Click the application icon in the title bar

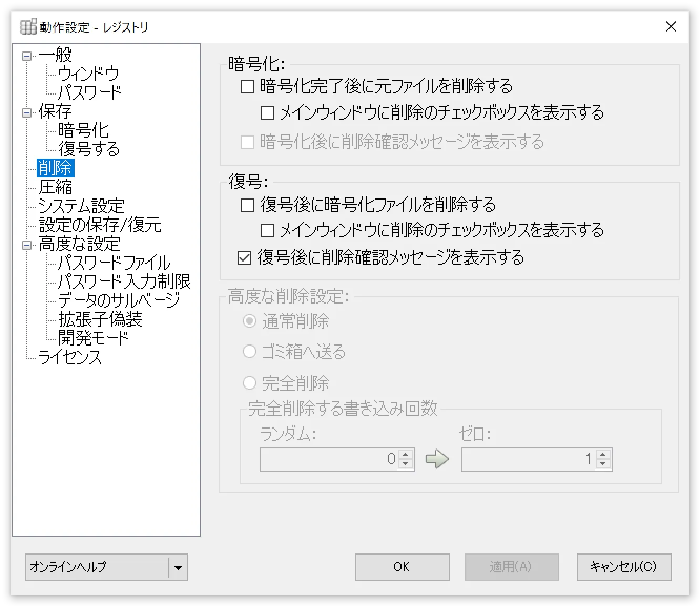click(28, 27)
